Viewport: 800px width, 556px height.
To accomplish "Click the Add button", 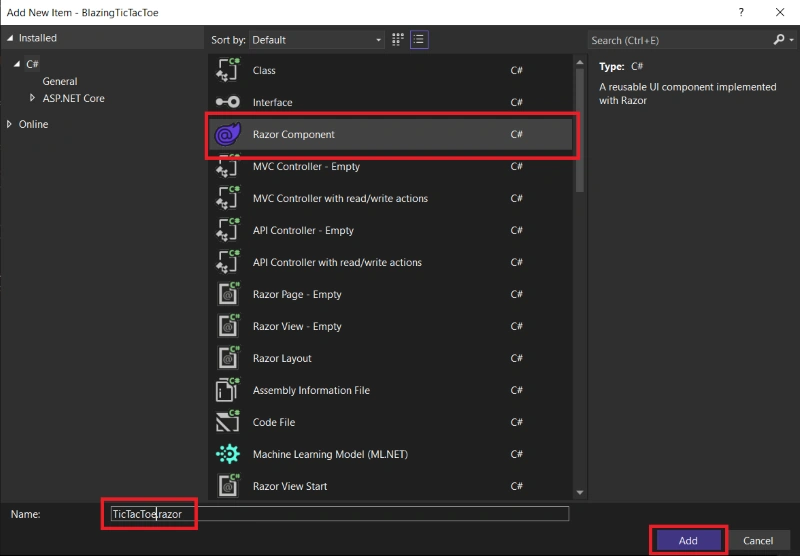I will coord(688,541).
